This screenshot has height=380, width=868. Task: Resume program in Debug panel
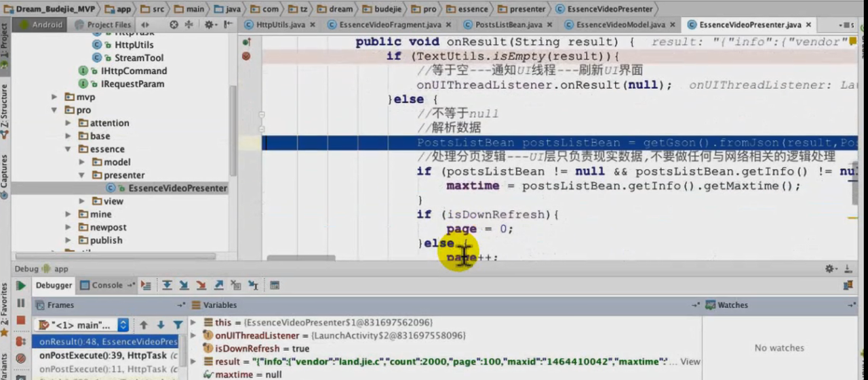coord(21,286)
